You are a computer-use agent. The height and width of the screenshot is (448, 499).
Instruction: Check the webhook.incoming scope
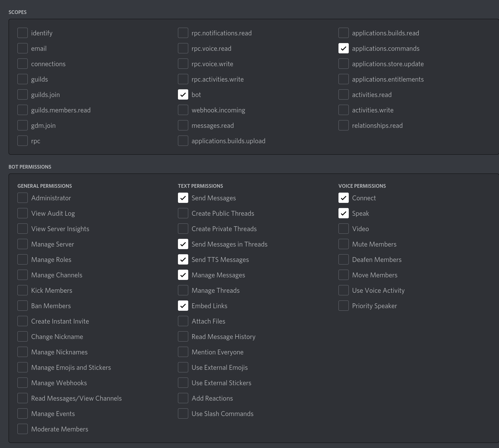coord(183,110)
